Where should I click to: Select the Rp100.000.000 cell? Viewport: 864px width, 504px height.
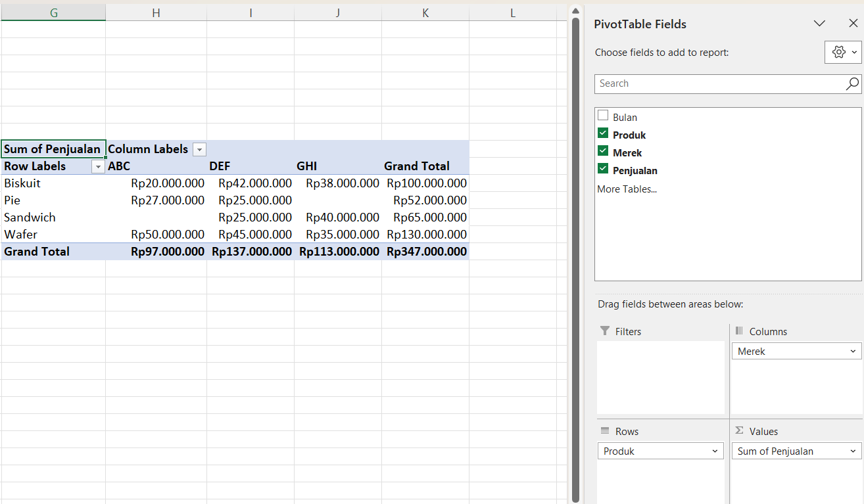[x=425, y=183]
